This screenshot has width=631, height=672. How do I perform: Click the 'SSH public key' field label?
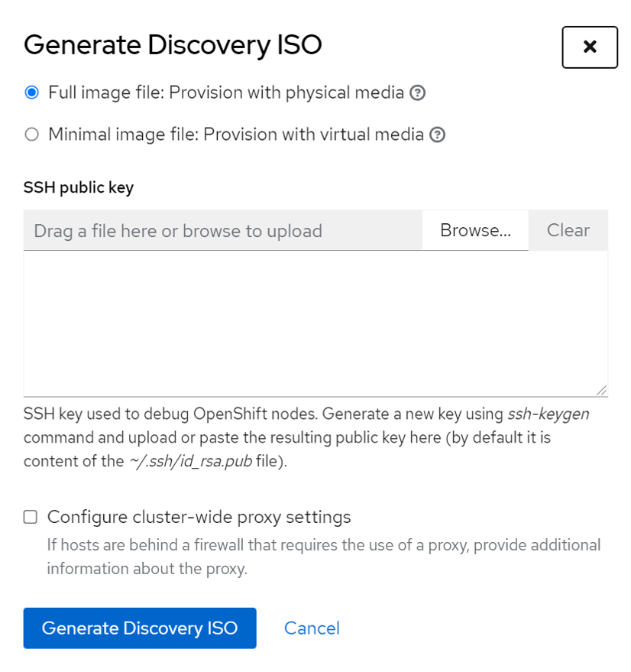[x=79, y=187]
